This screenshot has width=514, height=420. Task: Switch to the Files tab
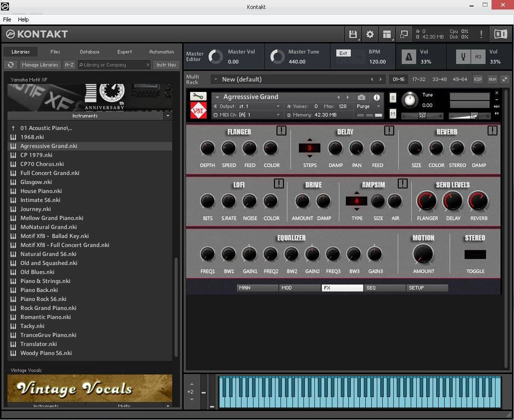(55, 51)
